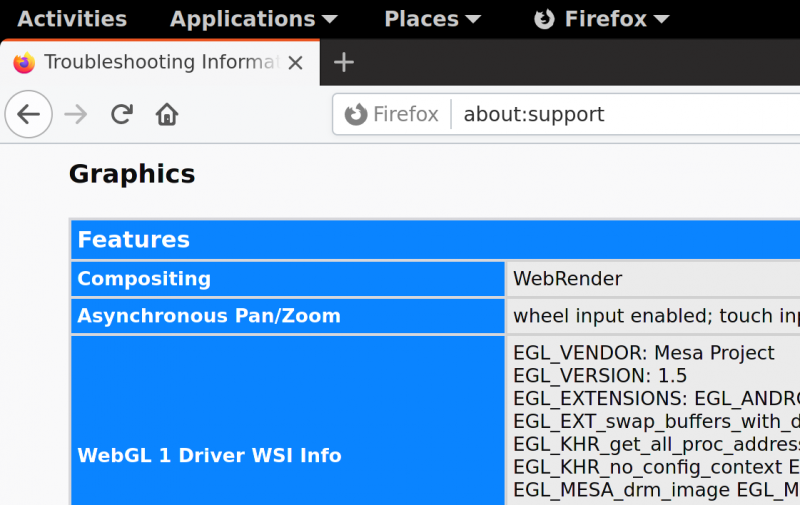Screen dimensions: 800x505
Task: Go to the Home page
Action: 167,114
